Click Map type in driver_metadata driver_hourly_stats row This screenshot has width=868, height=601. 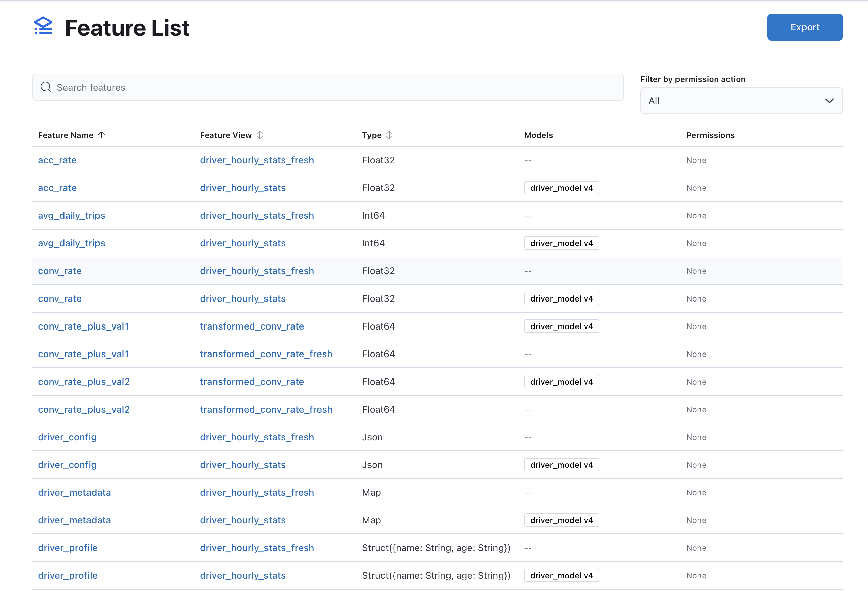point(371,520)
